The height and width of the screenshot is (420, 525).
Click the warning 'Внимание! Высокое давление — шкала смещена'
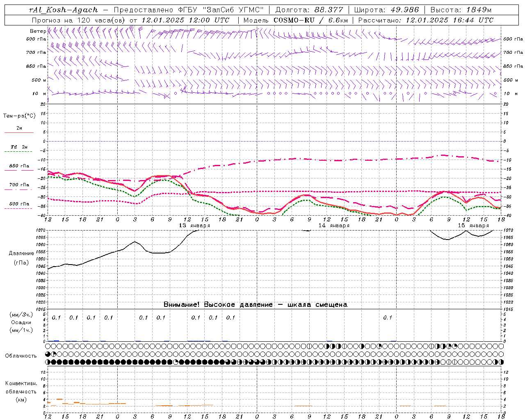[255, 305]
